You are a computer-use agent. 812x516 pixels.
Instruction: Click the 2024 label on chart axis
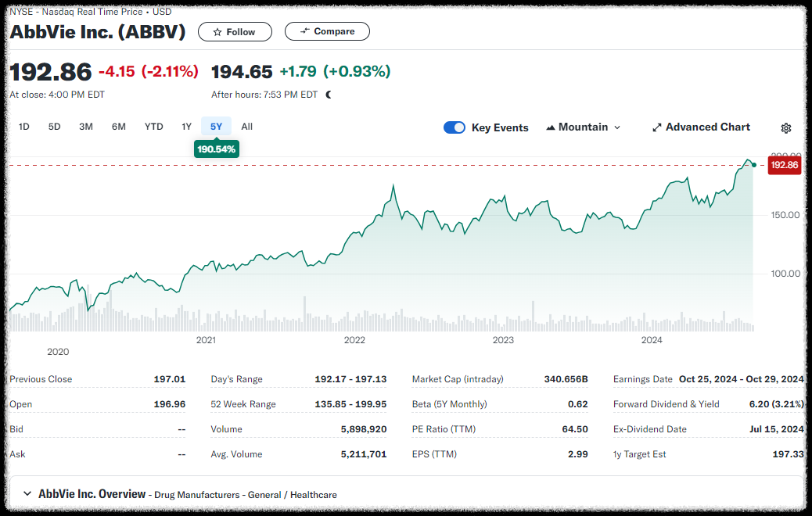coord(652,340)
